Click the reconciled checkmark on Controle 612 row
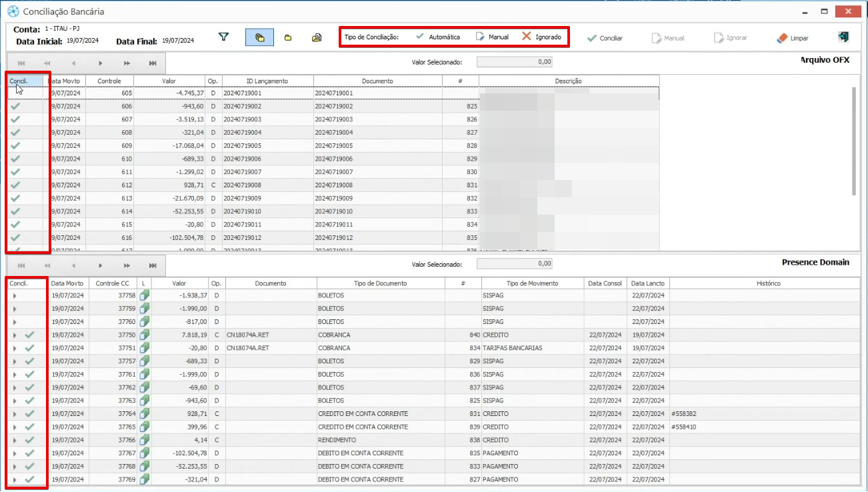Image resolution: width=868 pixels, height=492 pixels. tap(15, 185)
